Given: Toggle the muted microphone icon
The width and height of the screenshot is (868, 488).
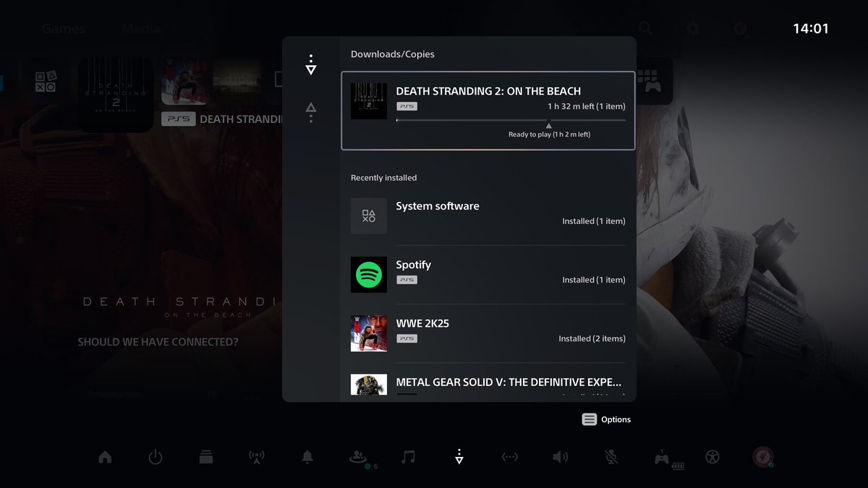Looking at the screenshot, I should pos(611,457).
